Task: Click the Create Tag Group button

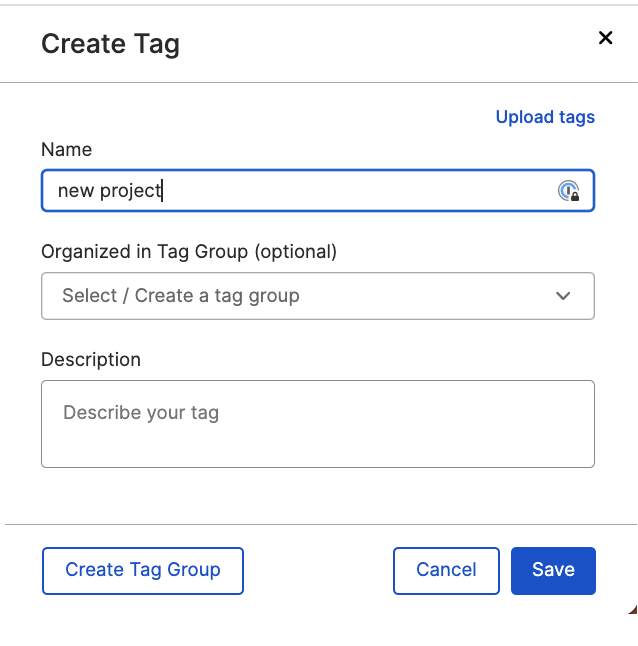Action: 143,571
